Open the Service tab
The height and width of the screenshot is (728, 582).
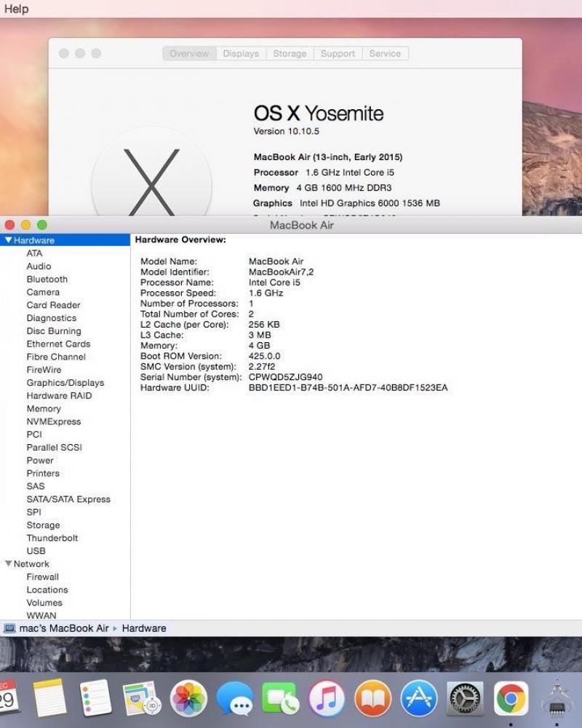pos(386,53)
